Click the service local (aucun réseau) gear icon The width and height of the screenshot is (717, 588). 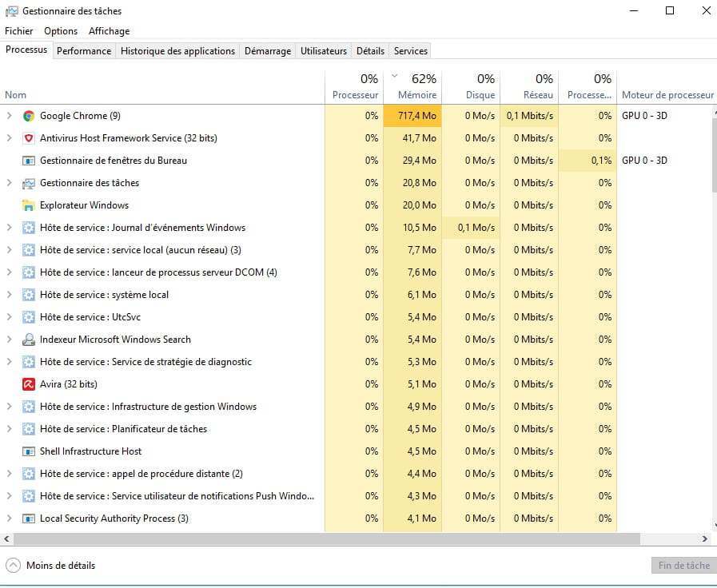coord(28,250)
